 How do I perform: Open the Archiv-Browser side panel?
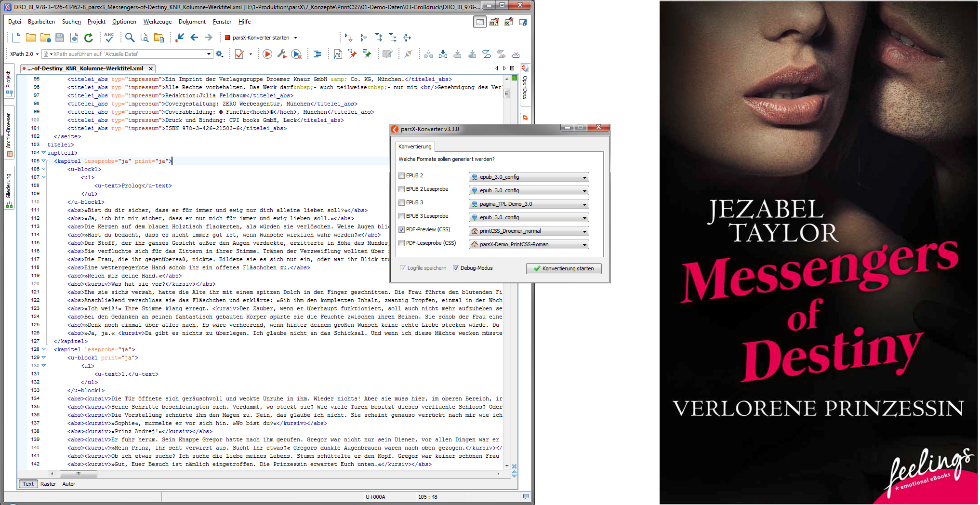point(9,132)
